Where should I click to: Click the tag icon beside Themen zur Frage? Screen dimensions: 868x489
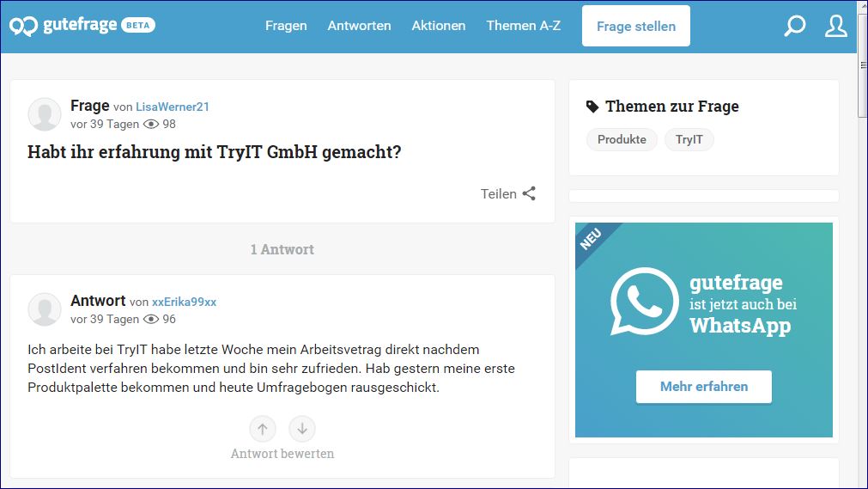coord(592,107)
